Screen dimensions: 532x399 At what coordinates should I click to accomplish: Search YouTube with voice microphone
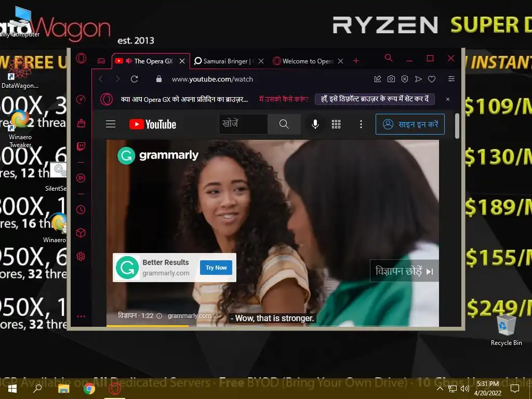tap(315, 124)
